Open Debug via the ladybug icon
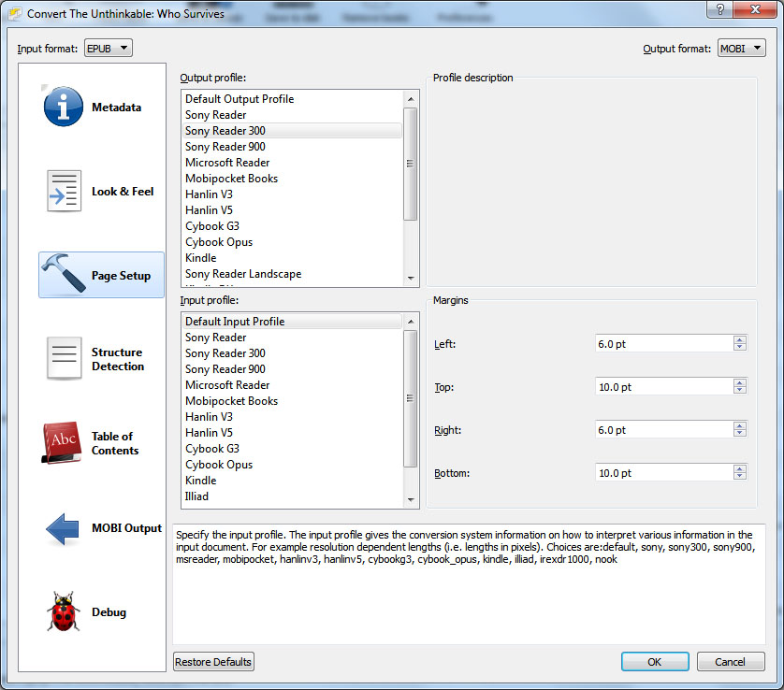784x690 pixels. (64, 611)
